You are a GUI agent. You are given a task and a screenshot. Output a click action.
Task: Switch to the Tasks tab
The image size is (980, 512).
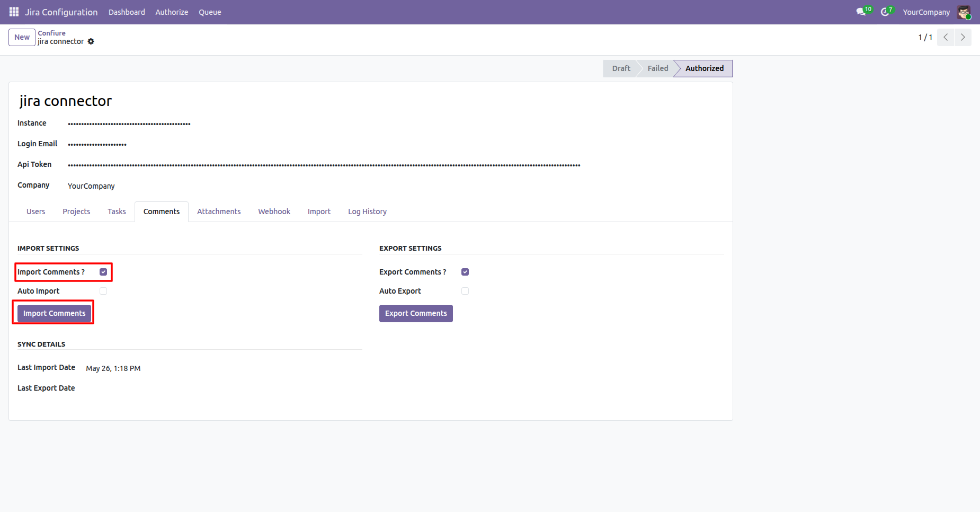(117, 211)
